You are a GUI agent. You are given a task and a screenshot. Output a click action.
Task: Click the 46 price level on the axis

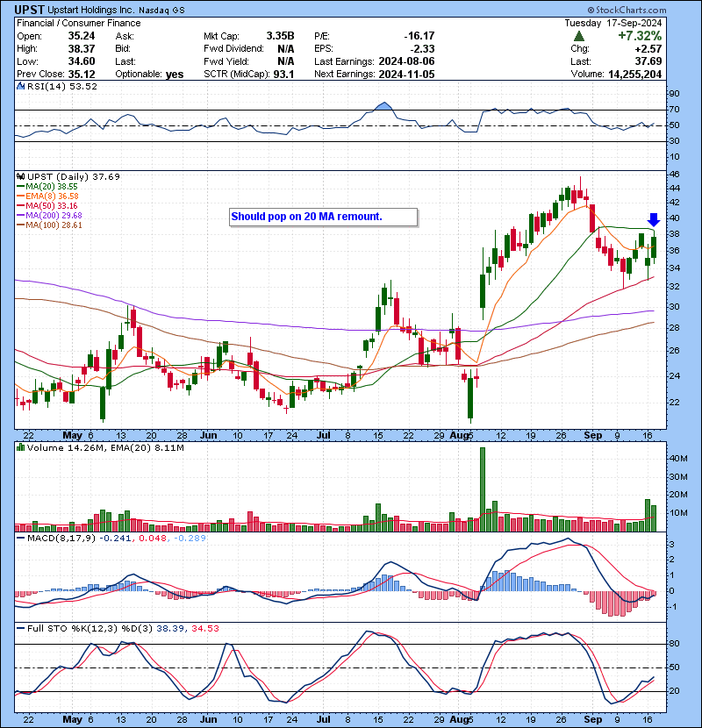[674, 175]
